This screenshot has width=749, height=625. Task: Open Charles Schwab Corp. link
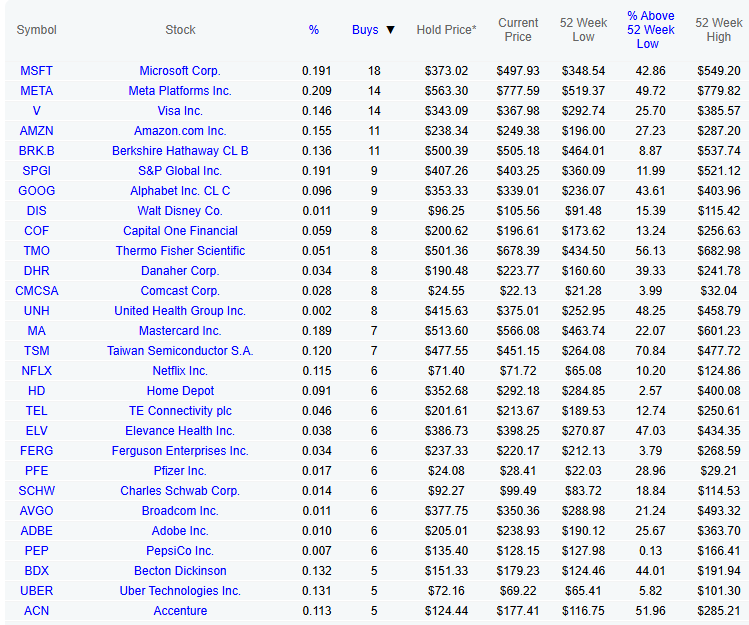coord(180,492)
